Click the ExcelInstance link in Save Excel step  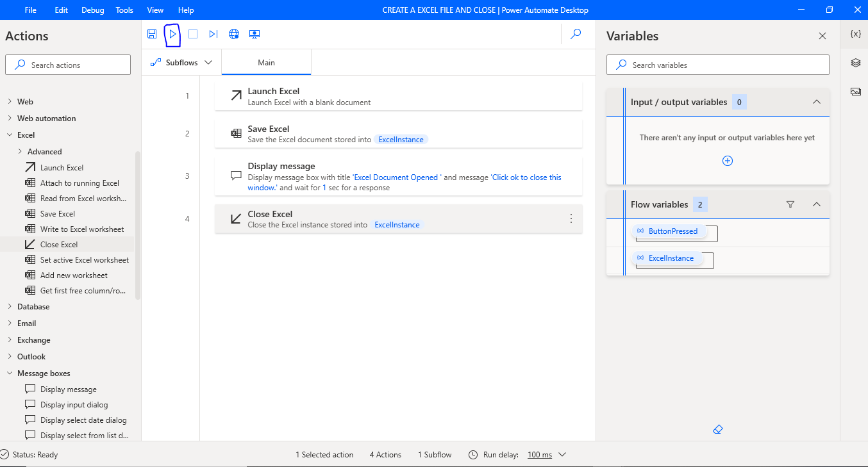[x=401, y=140]
